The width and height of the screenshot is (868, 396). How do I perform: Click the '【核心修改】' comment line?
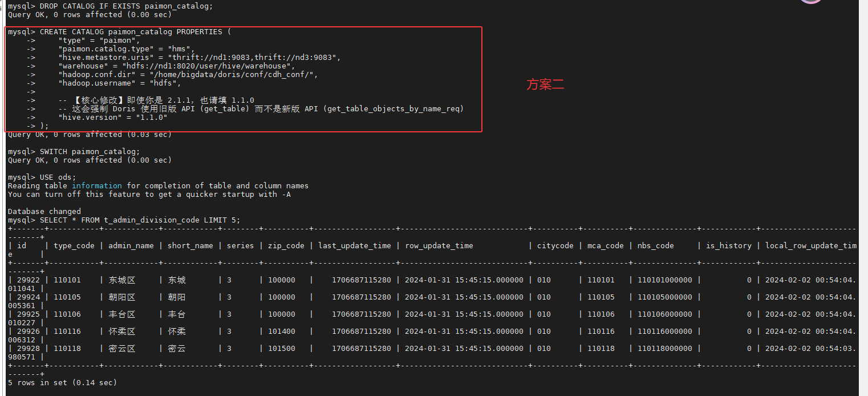click(156, 100)
